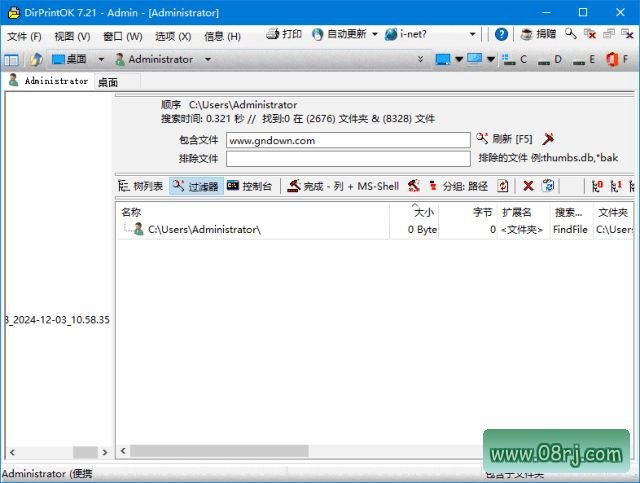This screenshot has height=483, width=640.
Task: Click the 捐赠 donate coffee cup icon
Action: (527, 34)
